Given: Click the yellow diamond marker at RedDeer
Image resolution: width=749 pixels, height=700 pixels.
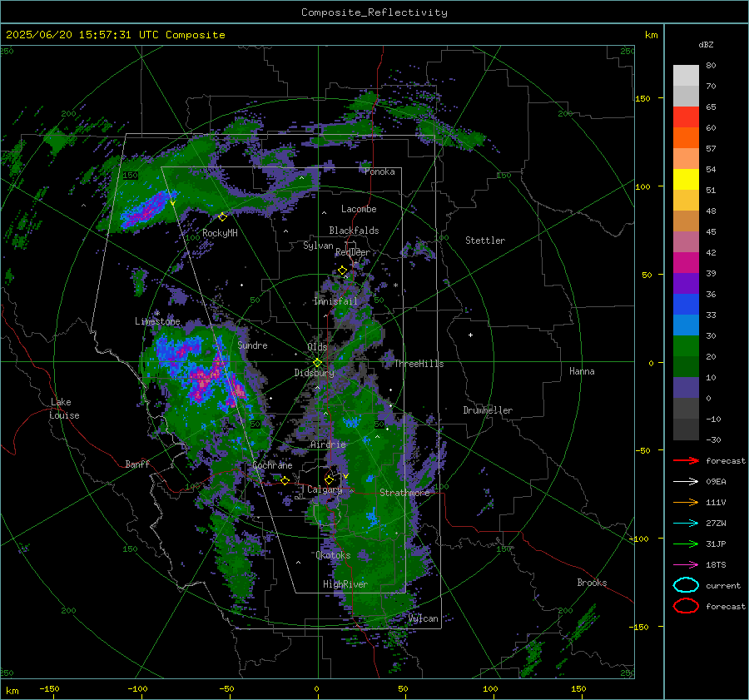Looking at the screenshot, I should 343,271.
